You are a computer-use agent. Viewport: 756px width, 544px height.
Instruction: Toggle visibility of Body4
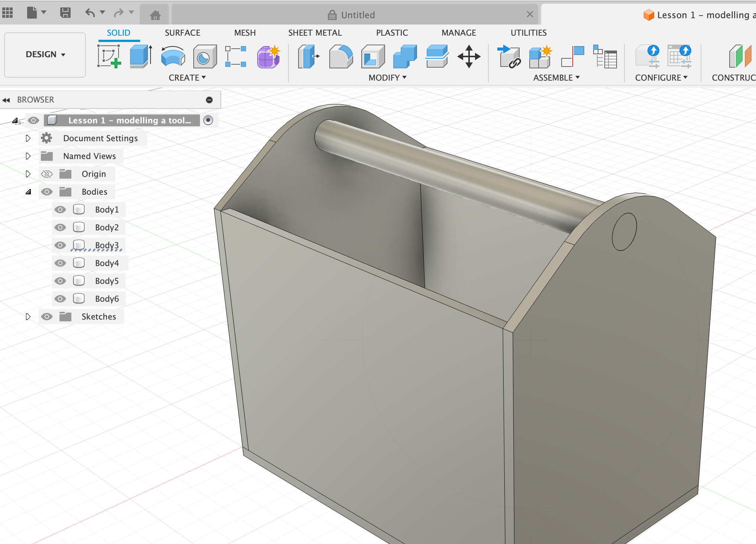pos(60,263)
